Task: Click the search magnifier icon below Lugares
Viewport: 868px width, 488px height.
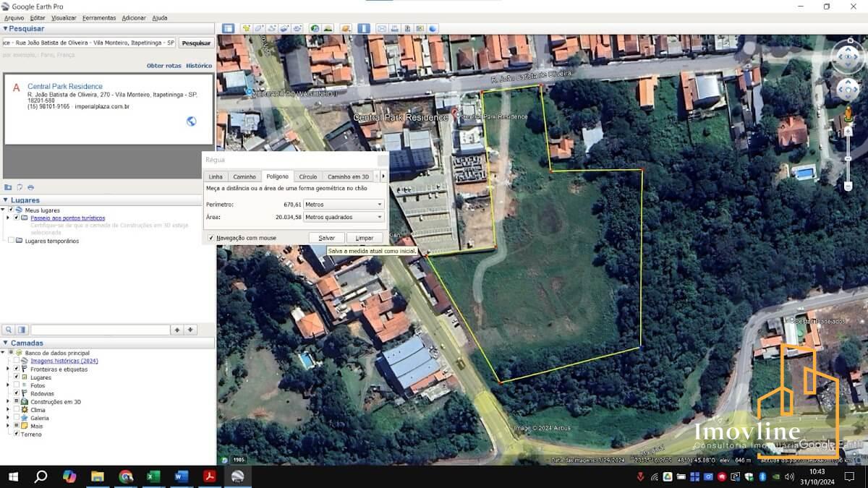Action: click(9, 330)
